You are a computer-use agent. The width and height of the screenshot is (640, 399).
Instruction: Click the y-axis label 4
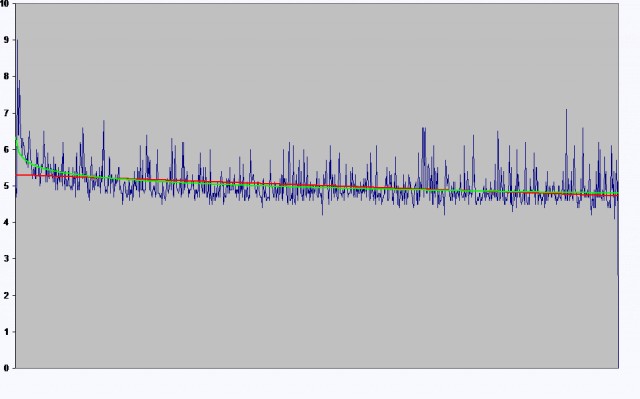pos(6,222)
